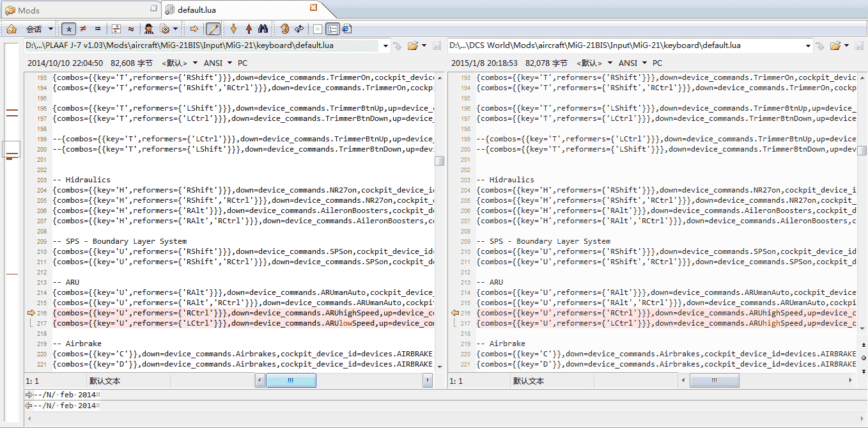The image size is (868, 428).
Task: Click left pane open-file folder icon
Action: coord(412,45)
